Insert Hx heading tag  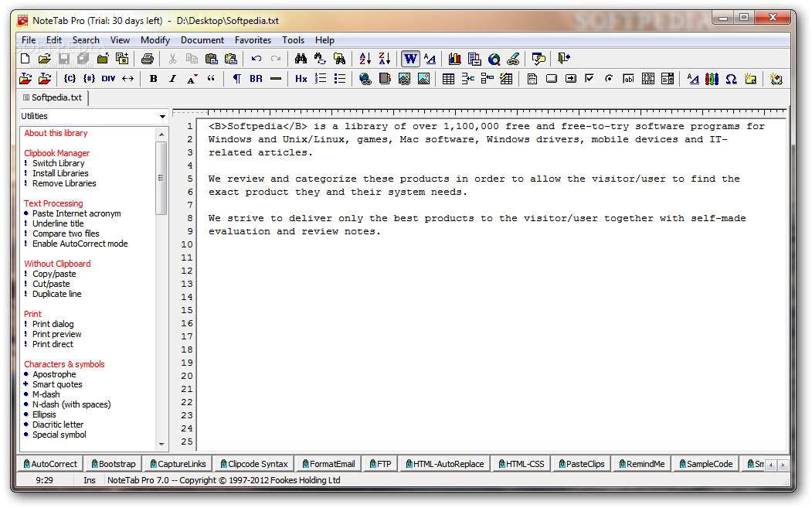[301, 79]
